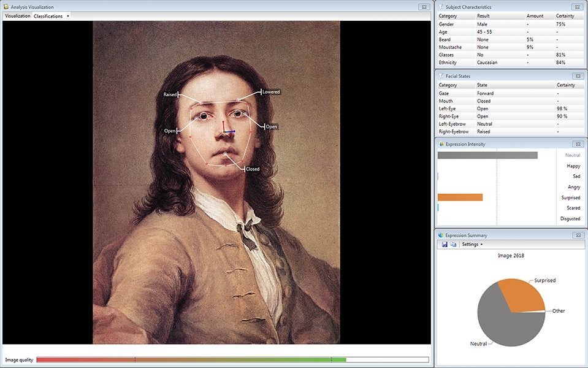The height and width of the screenshot is (368, 588).
Task: Click the 'Lowered' eyebrow label on the portrait
Action: [x=271, y=92]
